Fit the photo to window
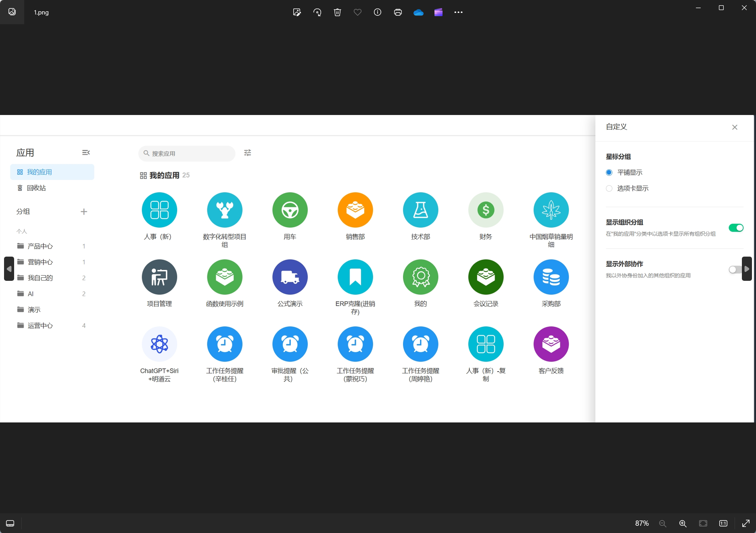The width and height of the screenshot is (756, 533). (703, 523)
